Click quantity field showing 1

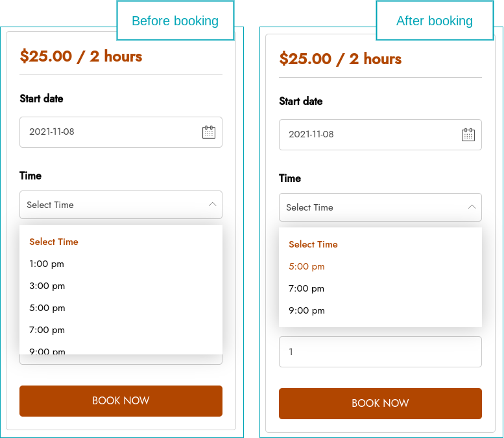click(380, 352)
